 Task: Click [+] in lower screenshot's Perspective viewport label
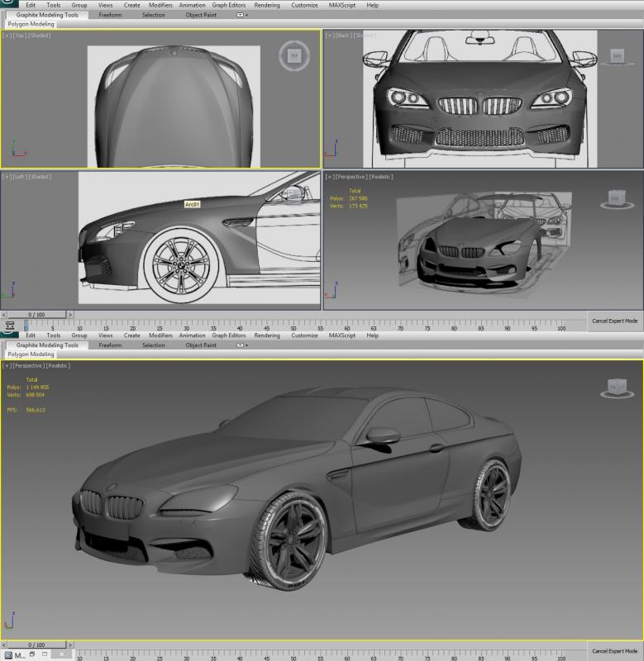[7, 365]
